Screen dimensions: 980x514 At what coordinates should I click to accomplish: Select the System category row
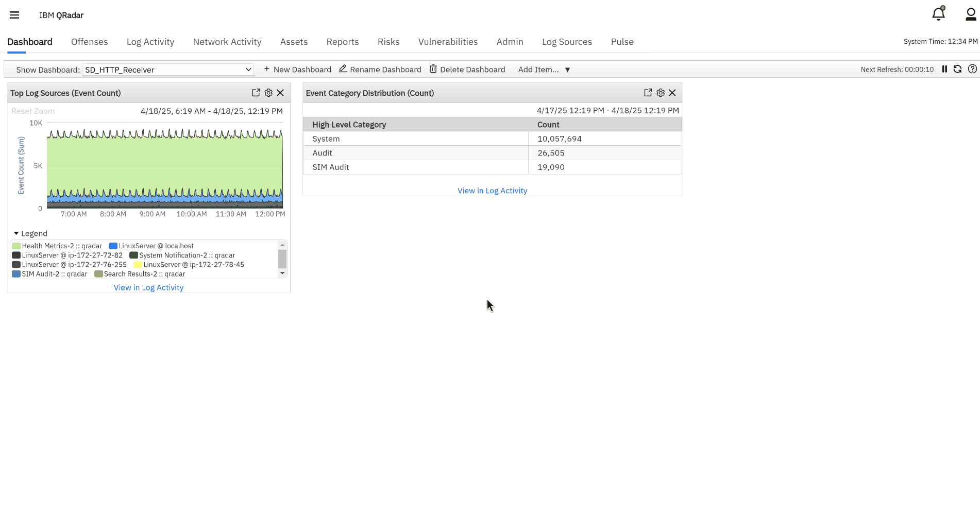point(492,139)
